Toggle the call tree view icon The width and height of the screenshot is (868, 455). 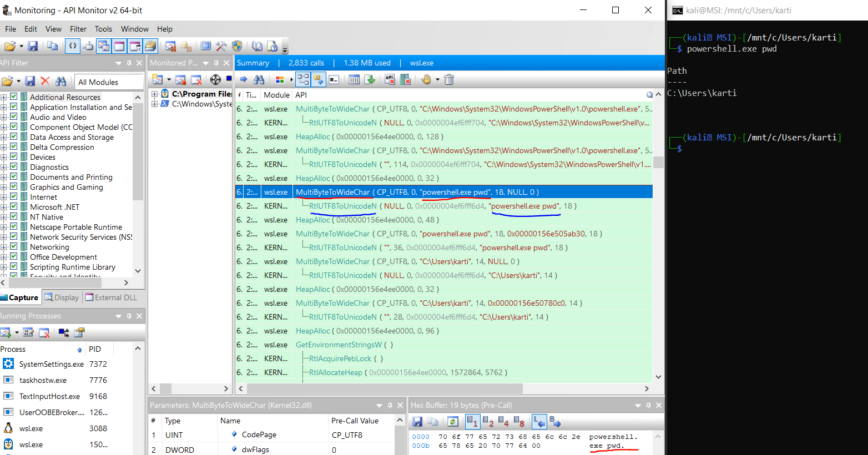[302, 80]
